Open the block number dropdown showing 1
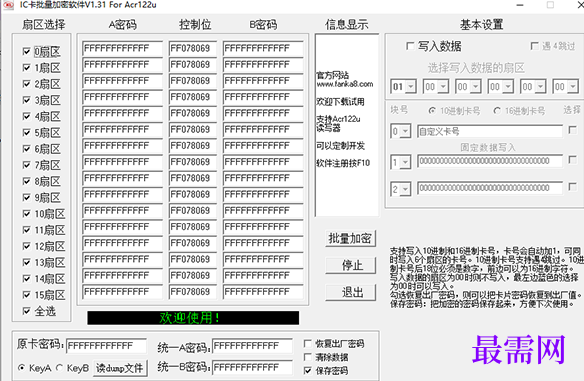Image resolution: width=584 pixels, height=381 pixels. point(401,162)
